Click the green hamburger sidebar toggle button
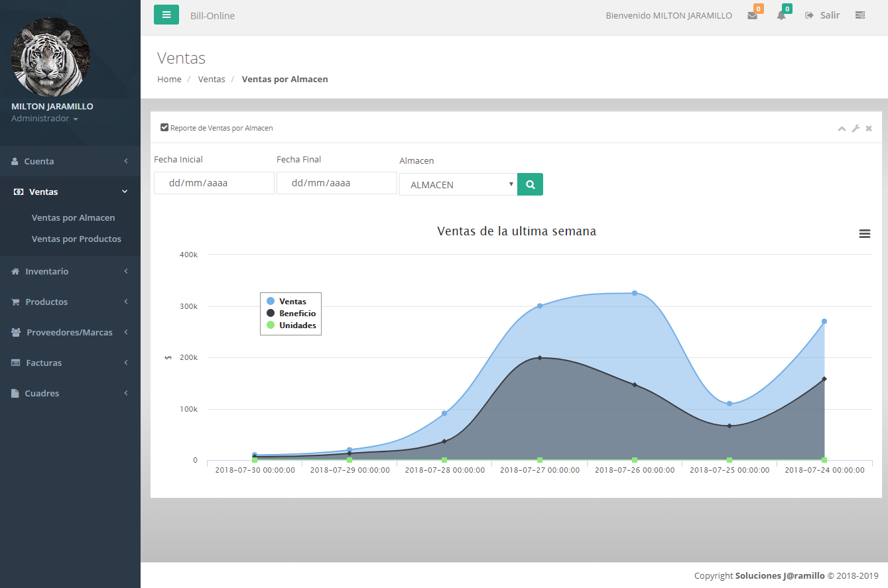888x588 pixels. click(x=166, y=15)
